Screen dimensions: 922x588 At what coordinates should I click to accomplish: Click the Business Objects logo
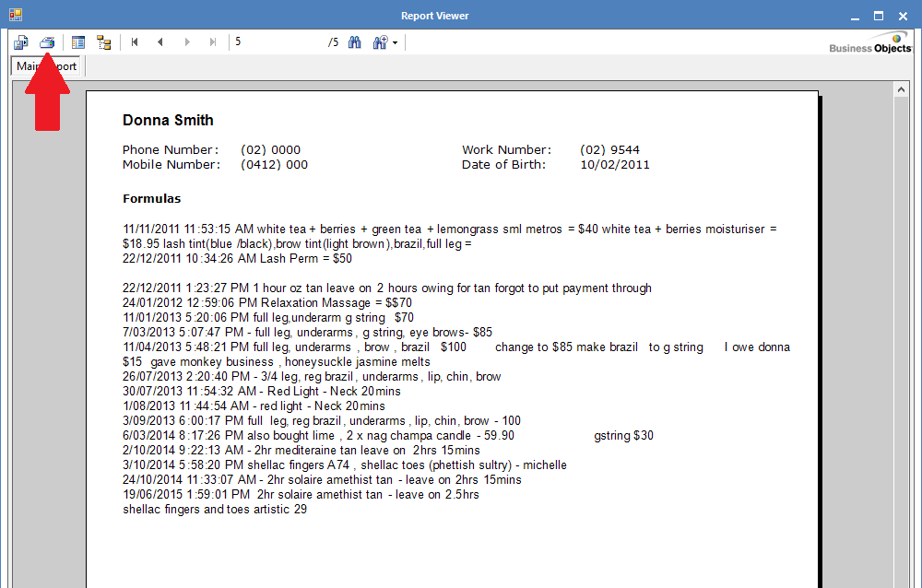coord(869,43)
